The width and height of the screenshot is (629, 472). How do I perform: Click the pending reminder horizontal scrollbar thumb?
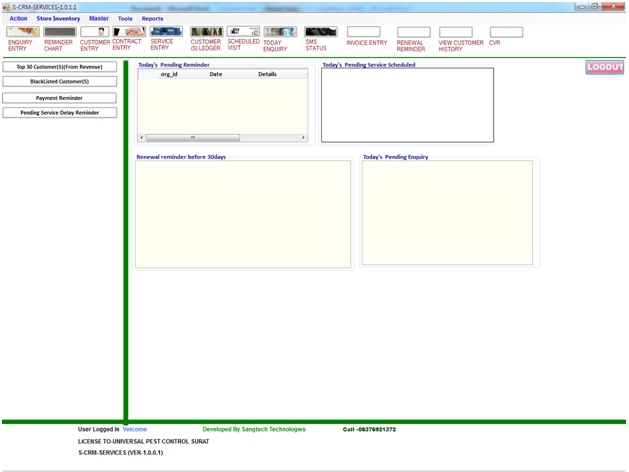tap(193, 138)
